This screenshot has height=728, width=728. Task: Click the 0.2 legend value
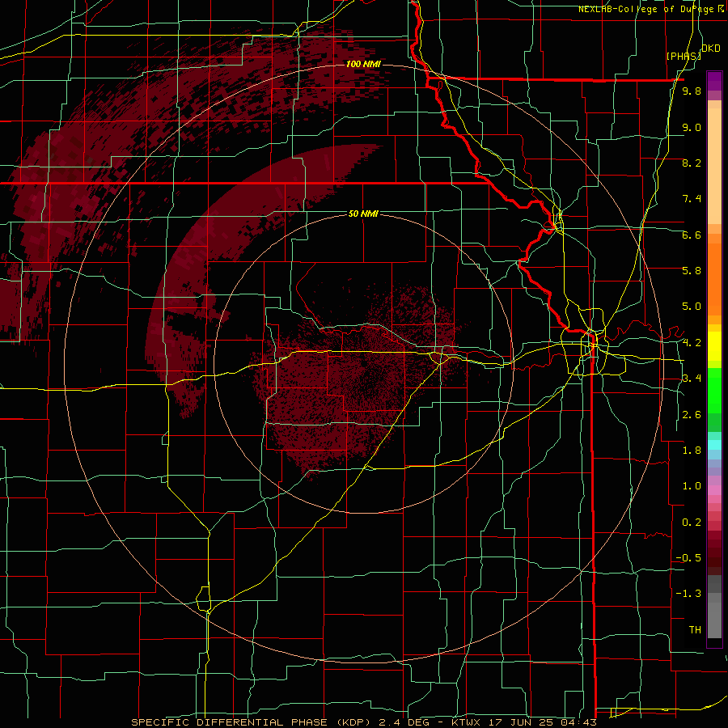pyautogui.click(x=692, y=523)
